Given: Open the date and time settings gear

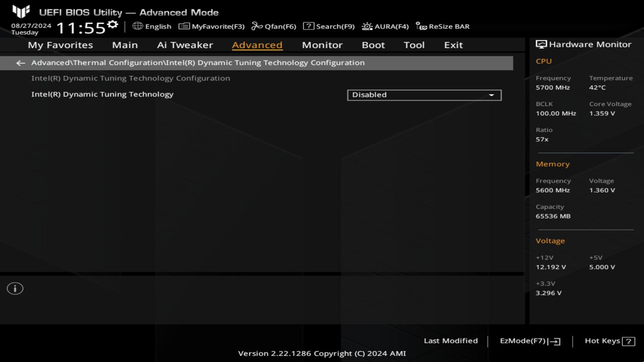Looking at the screenshot, I should click(113, 25).
